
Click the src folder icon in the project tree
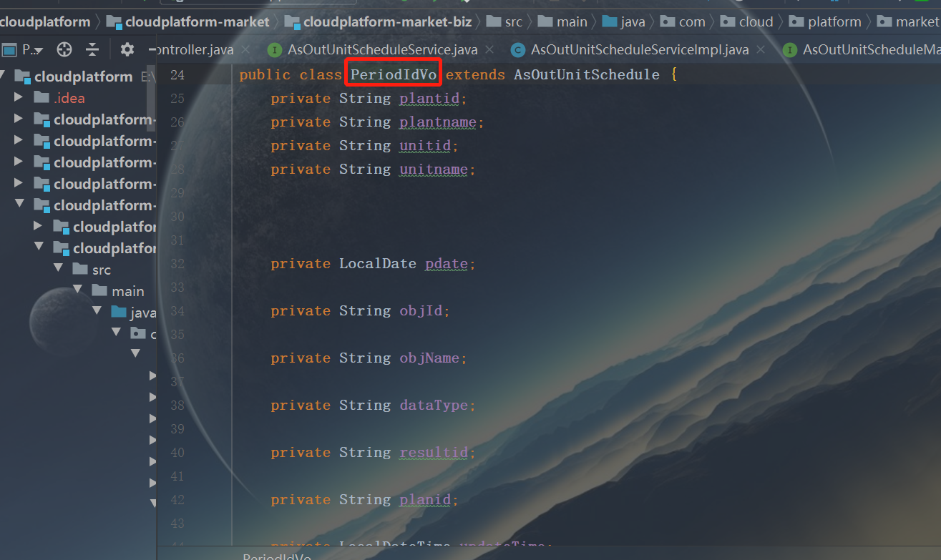coord(80,270)
